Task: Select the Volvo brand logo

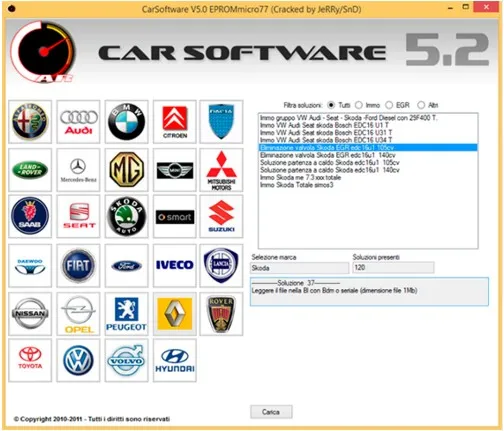Action: click(126, 360)
